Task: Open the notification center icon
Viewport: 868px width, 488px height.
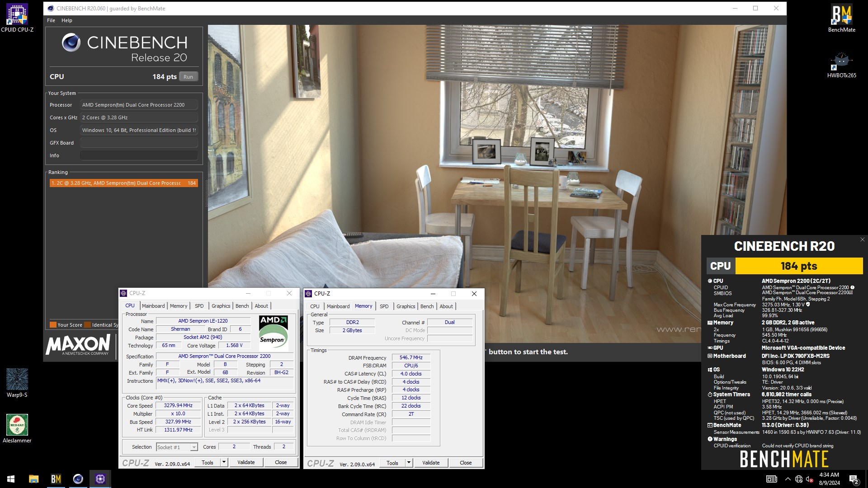Action: pyautogui.click(x=854, y=479)
